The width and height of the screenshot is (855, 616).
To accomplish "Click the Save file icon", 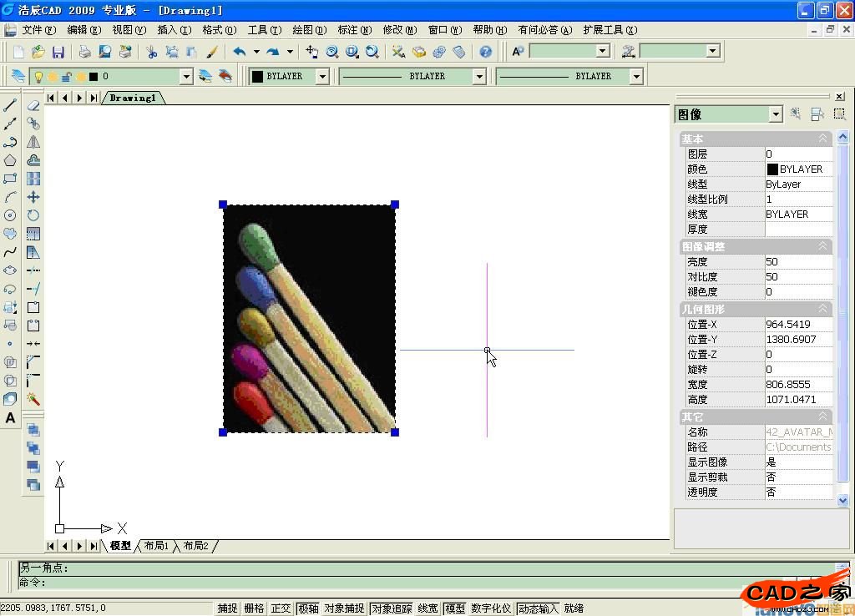I will pyautogui.click(x=58, y=52).
